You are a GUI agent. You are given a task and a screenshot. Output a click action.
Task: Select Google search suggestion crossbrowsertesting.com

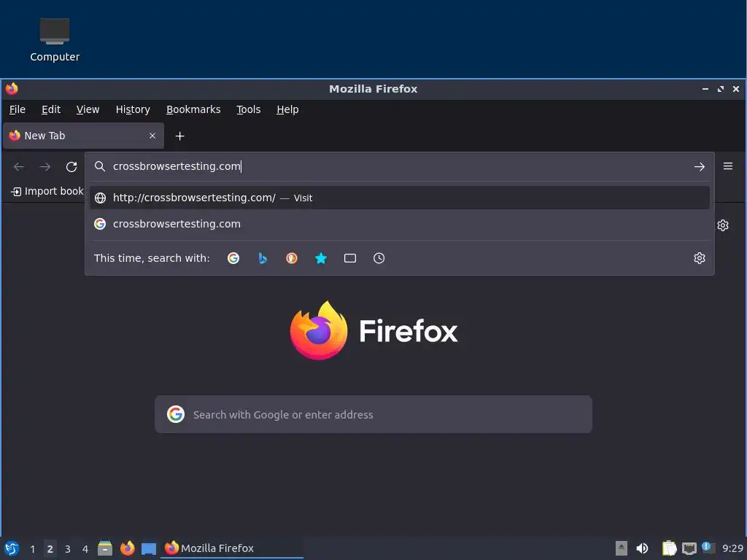click(x=399, y=224)
